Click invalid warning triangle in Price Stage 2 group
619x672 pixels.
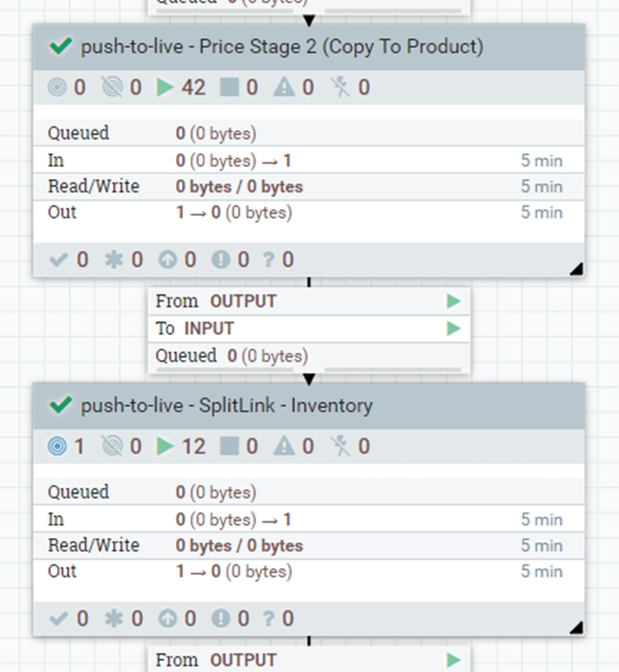tap(284, 87)
